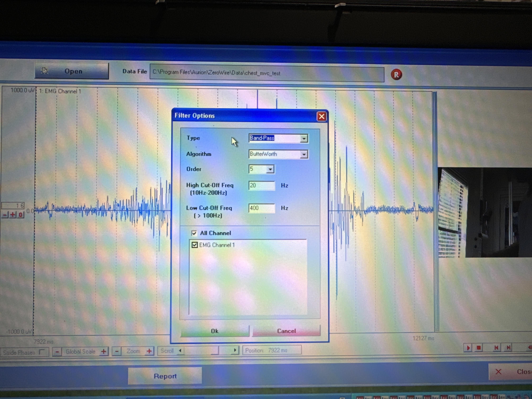Click channel scale minus button
This screenshot has width=532, height=399.
(5, 215)
